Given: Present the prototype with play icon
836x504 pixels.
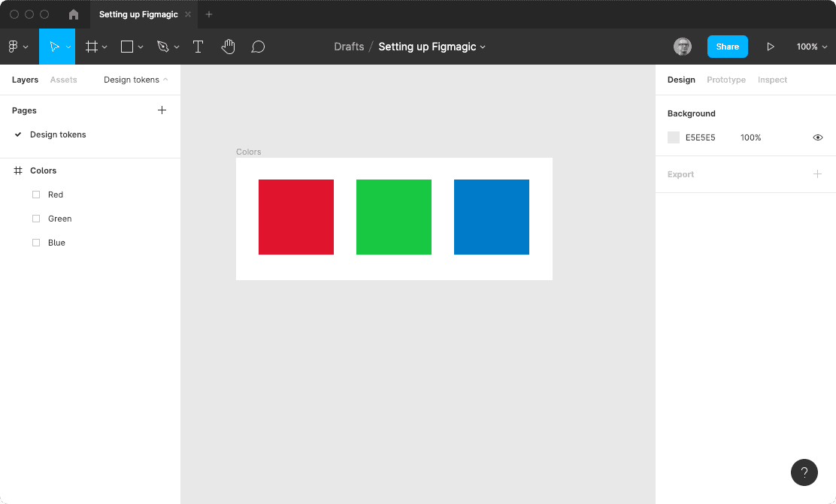Looking at the screenshot, I should pos(771,47).
